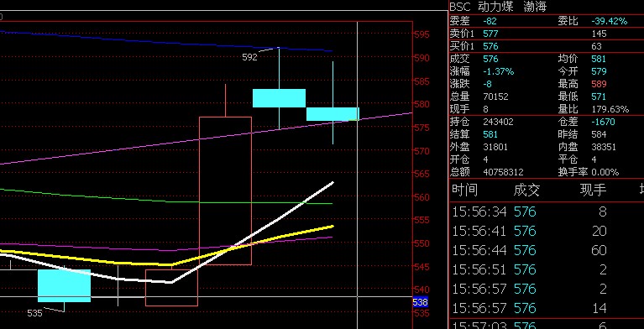Screen dimensions: 644x329
Task: Click the latest cyan candlestick near 578
Action: coord(332,114)
